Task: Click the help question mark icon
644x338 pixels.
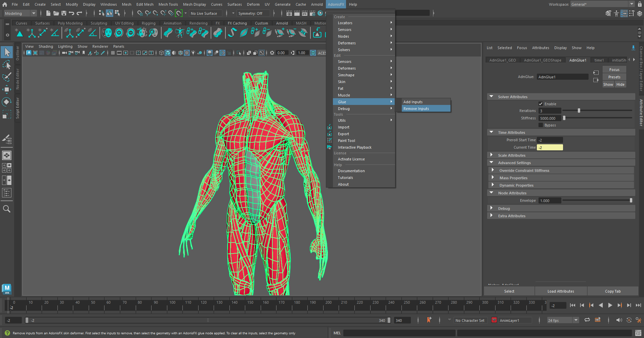Action: point(7,333)
